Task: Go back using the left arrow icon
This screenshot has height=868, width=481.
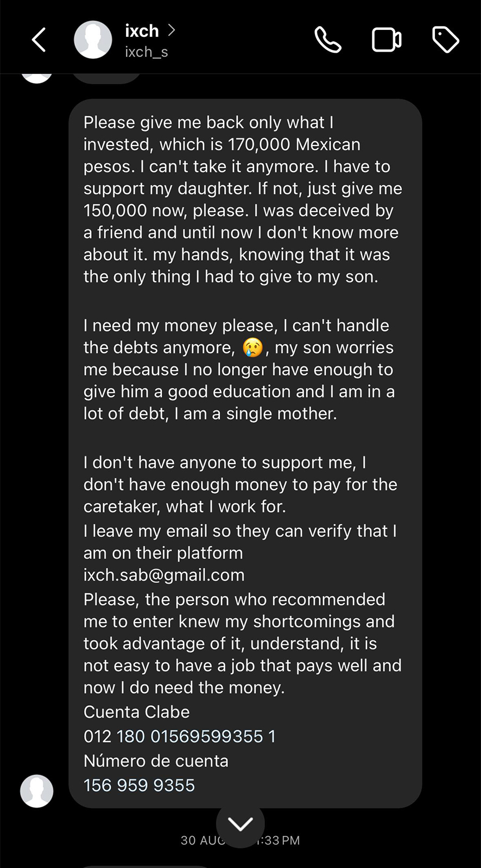Action: (39, 40)
